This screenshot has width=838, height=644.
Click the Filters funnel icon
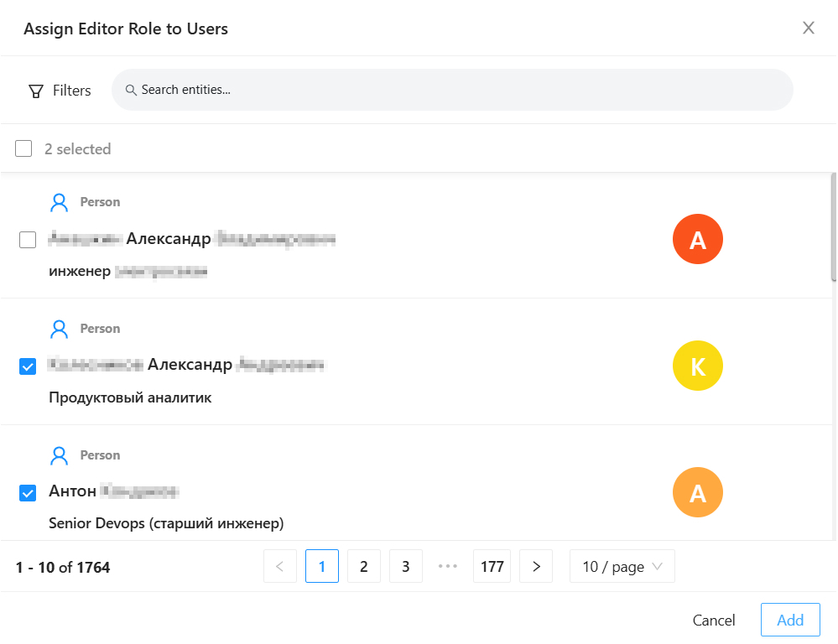point(36,91)
